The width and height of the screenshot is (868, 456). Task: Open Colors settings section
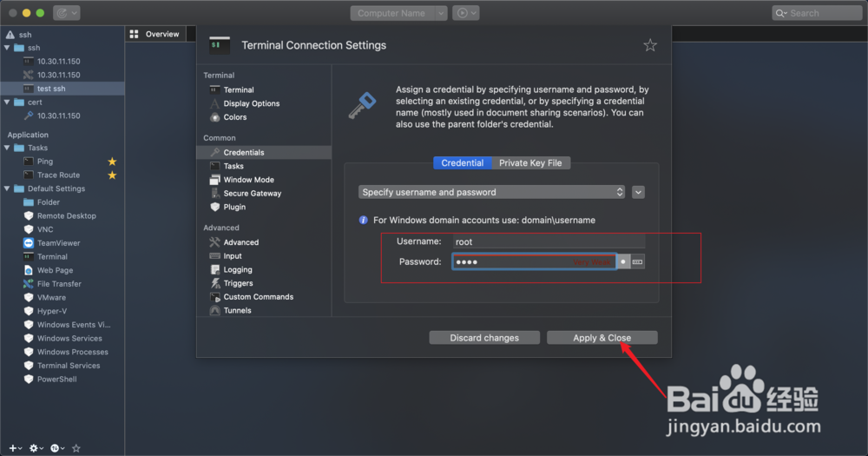[234, 117]
